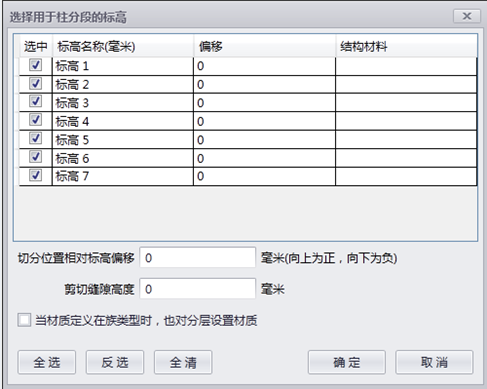Image resolution: width=487 pixels, height=389 pixels.
Task: Cancel with the 取消 button
Action: pyautogui.click(x=434, y=362)
